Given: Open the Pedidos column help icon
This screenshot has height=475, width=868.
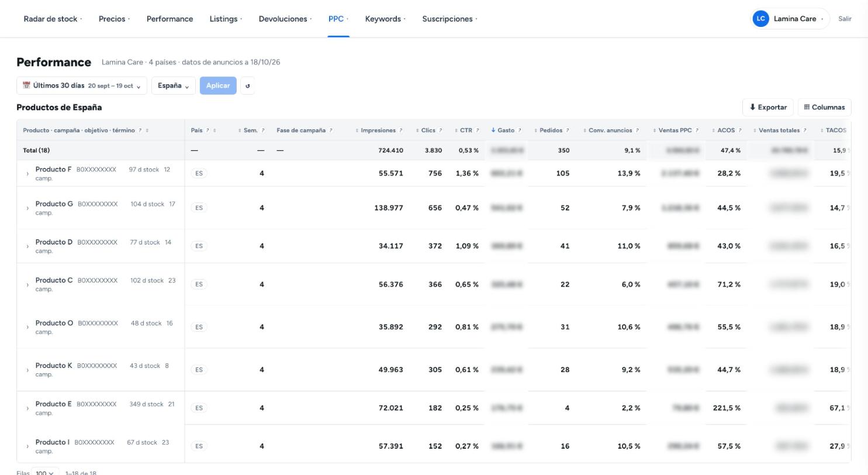Looking at the screenshot, I should [568, 130].
